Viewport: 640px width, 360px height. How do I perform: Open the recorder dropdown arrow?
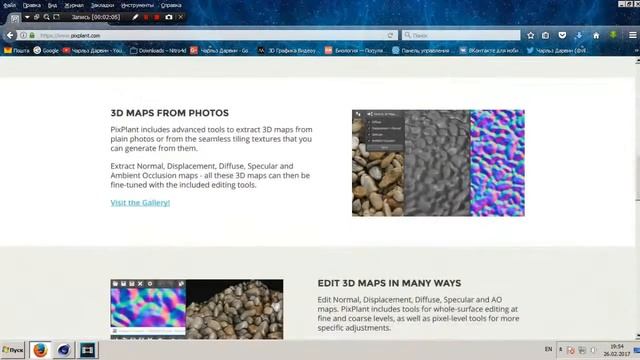pyautogui.click(x=27, y=17)
